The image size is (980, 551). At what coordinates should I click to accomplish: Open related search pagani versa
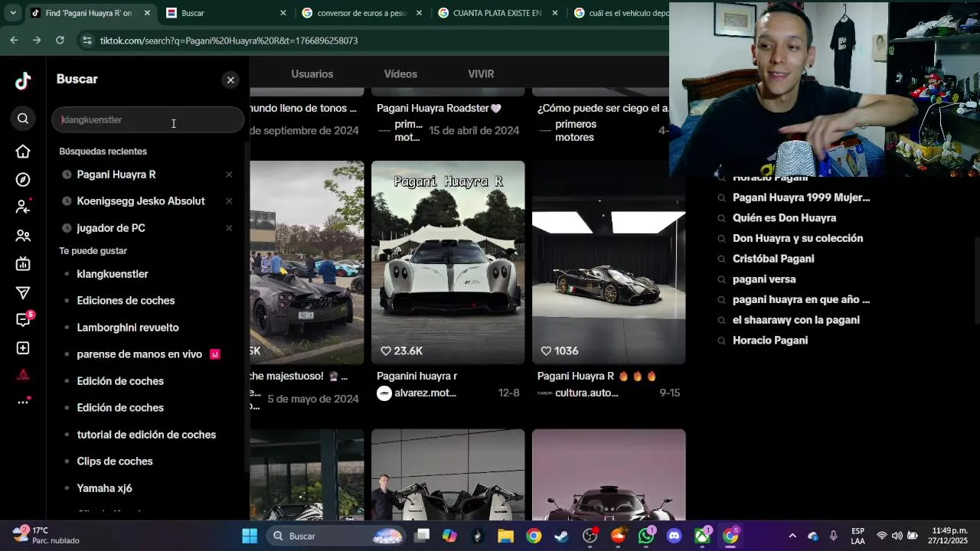coord(764,279)
